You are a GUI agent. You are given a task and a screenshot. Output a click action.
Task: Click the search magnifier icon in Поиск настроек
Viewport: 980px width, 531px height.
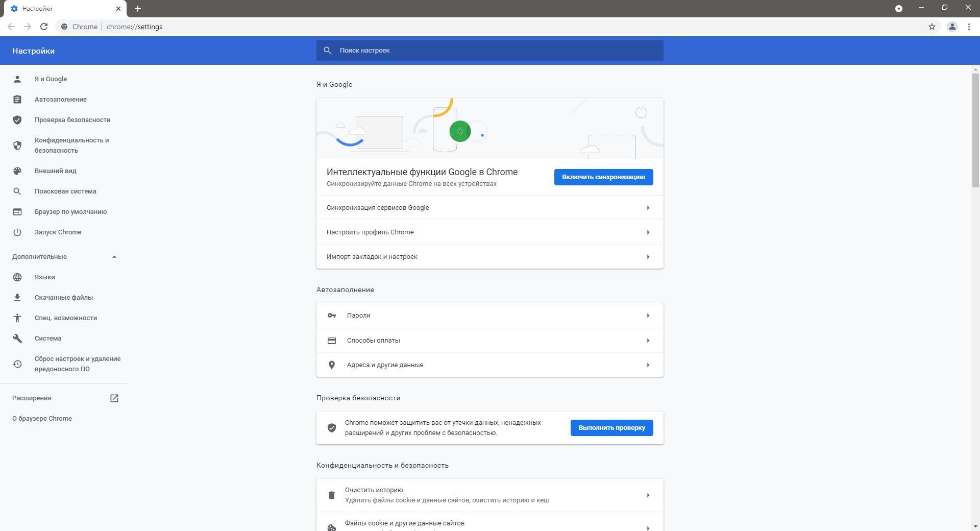328,51
